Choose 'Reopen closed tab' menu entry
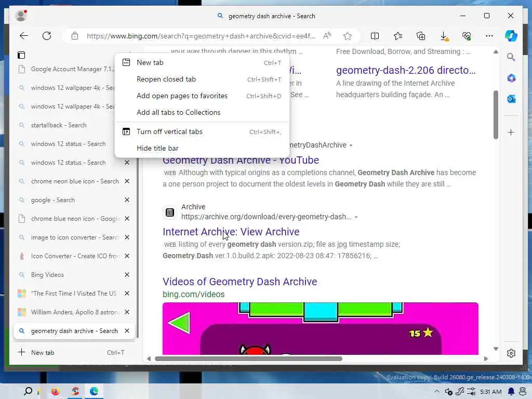The image size is (532, 399). [202, 79]
